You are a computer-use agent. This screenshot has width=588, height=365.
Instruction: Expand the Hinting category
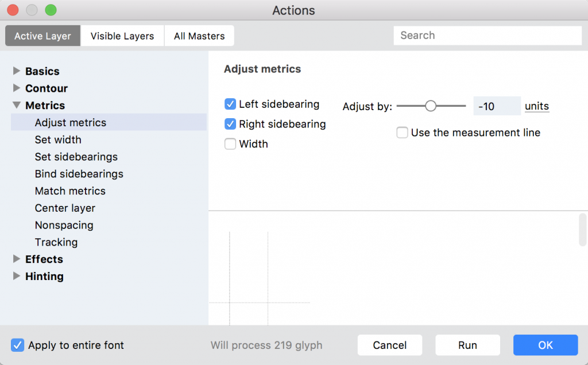(x=17, y=277)
